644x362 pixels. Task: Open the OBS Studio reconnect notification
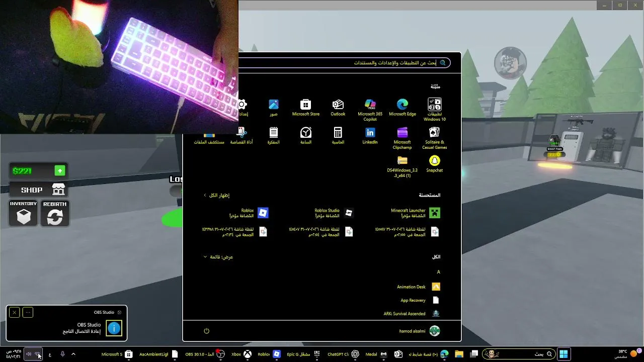(x=66, y=323)
